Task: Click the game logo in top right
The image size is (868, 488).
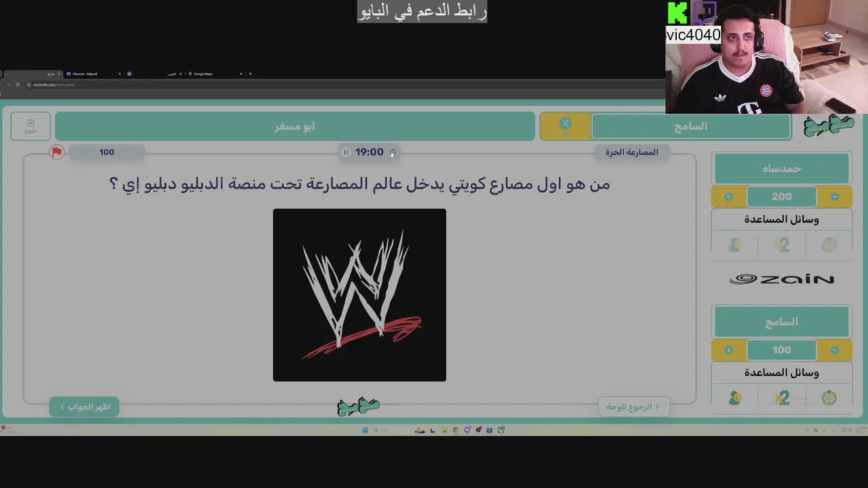Action: click(x=829, y=126)
